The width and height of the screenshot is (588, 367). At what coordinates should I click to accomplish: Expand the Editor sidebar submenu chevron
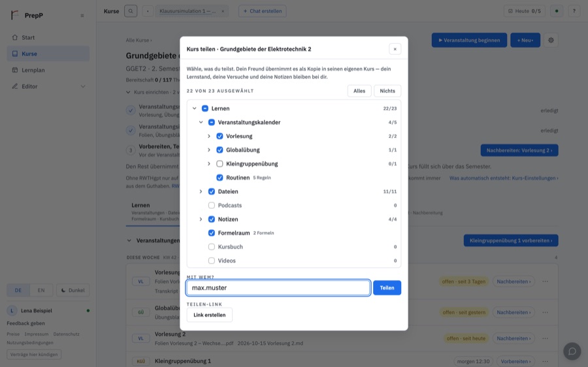83,86
